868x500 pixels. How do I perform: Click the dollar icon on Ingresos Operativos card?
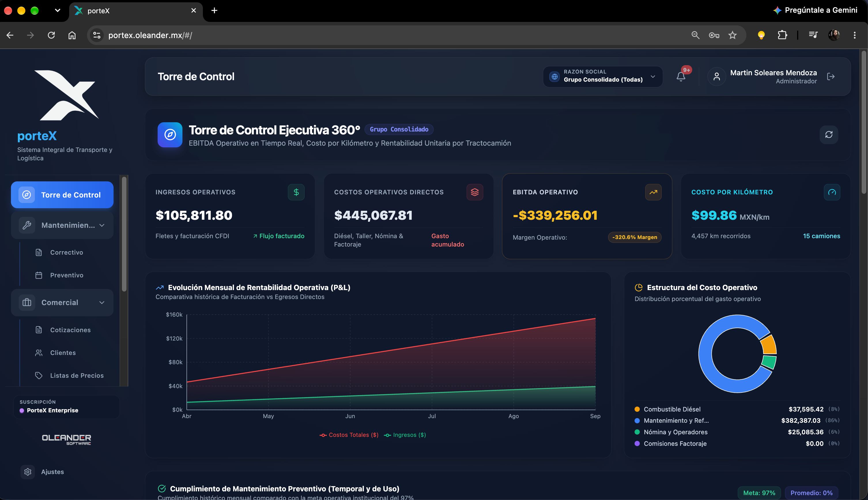pyautogui.click(x=296, y=192)
